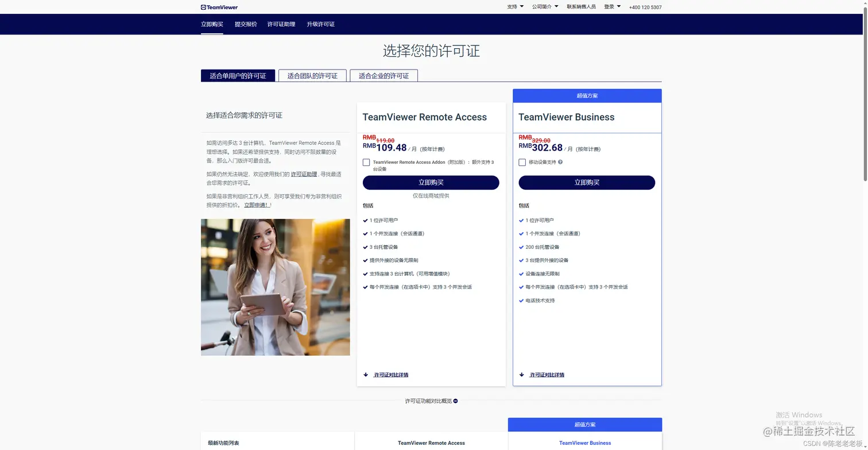
Task: Click the help icon next to 移动设备支持
Action: (560, 162)
